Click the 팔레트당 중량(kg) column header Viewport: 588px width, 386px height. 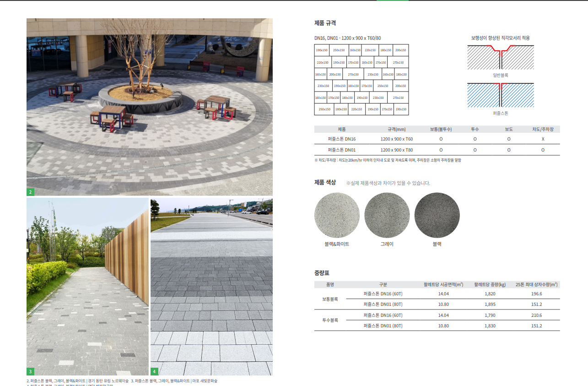click(x=490, y=284)
